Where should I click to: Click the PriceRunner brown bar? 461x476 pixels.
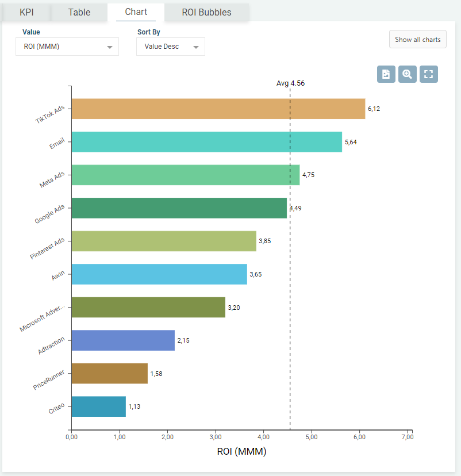tap(109, 373)
